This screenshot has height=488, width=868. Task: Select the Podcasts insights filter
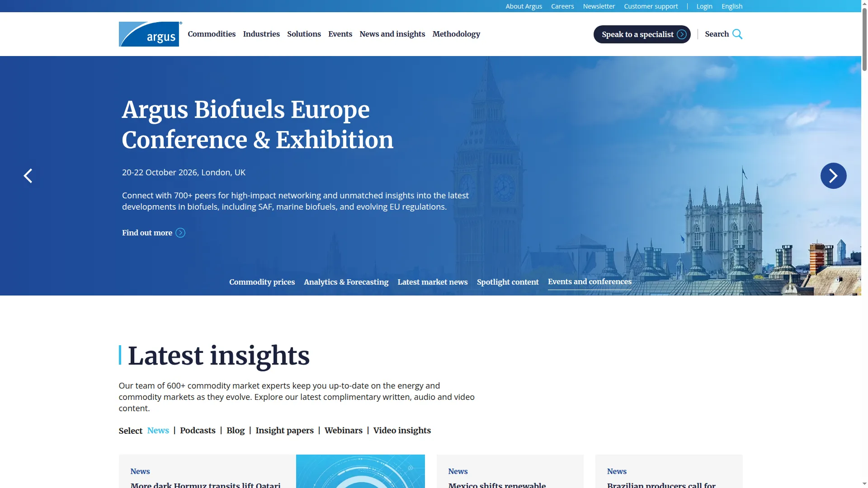[198, 431]
